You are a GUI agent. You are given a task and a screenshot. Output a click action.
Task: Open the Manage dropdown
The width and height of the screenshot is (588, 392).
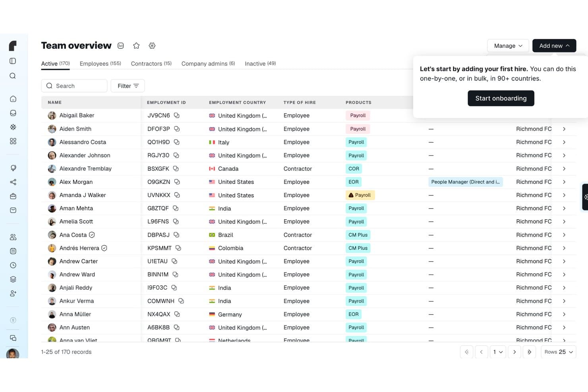pyautogui.click(x=508, y=46)
